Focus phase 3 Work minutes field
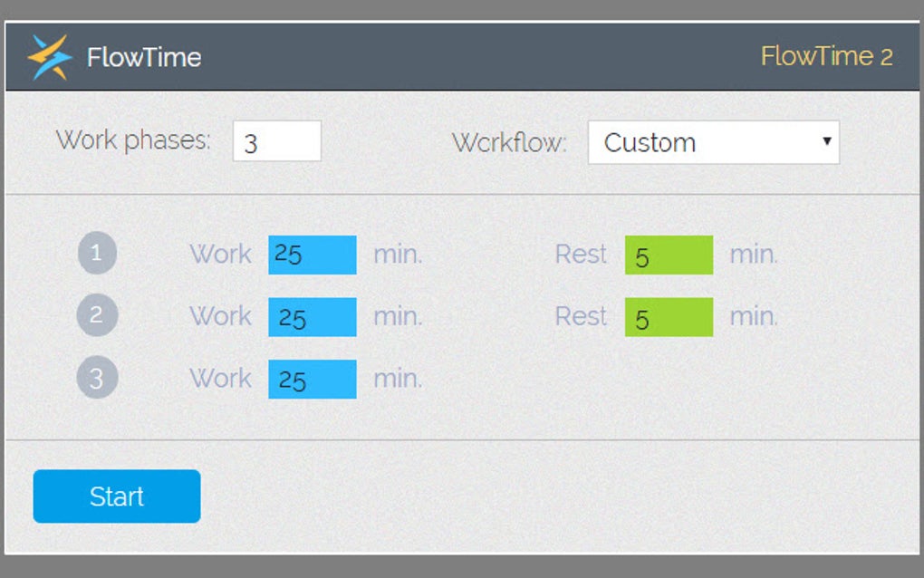The width and height of the screenshot is (924, 578). [x=313, y=379]
